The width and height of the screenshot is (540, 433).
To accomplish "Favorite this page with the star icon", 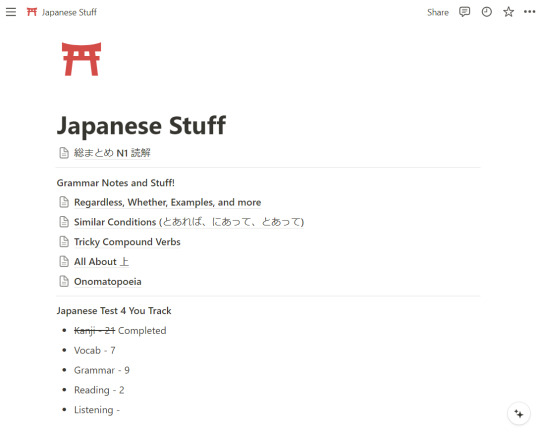I will [x=508, y=12].
